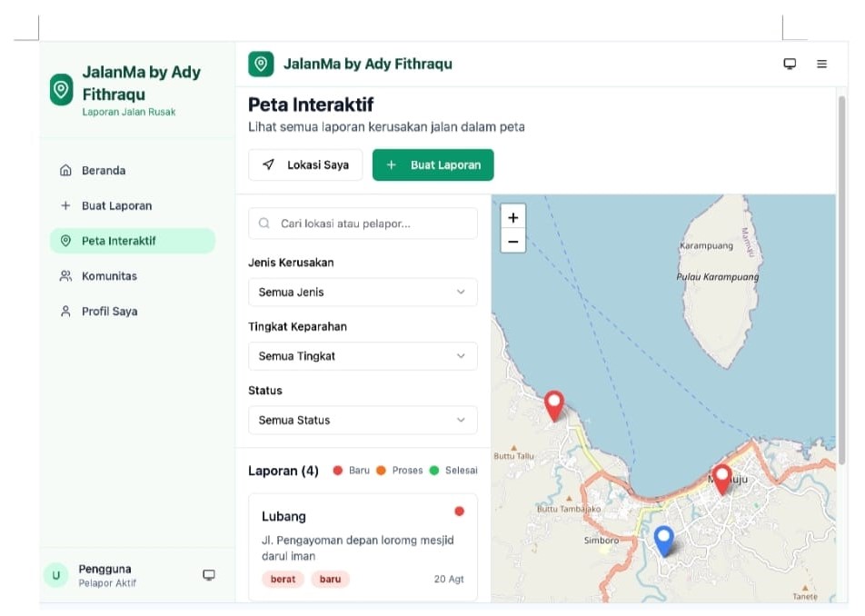Click the green Buat Laporan button
This screenshot has height=616, width=865.
(433, 165)
